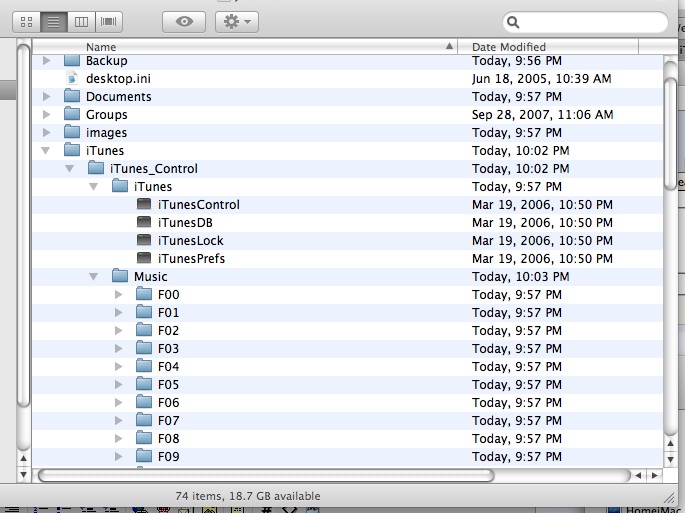Expand the F04 folder
The height and width of the screenshot is (513, 685).
pyautogui.click(x=118, y=367)
